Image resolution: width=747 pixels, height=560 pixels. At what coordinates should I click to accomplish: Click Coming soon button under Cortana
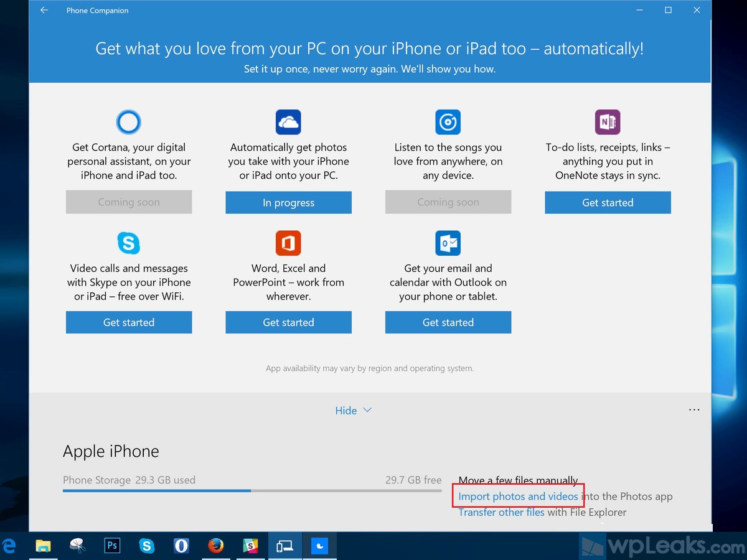point(129,202)
